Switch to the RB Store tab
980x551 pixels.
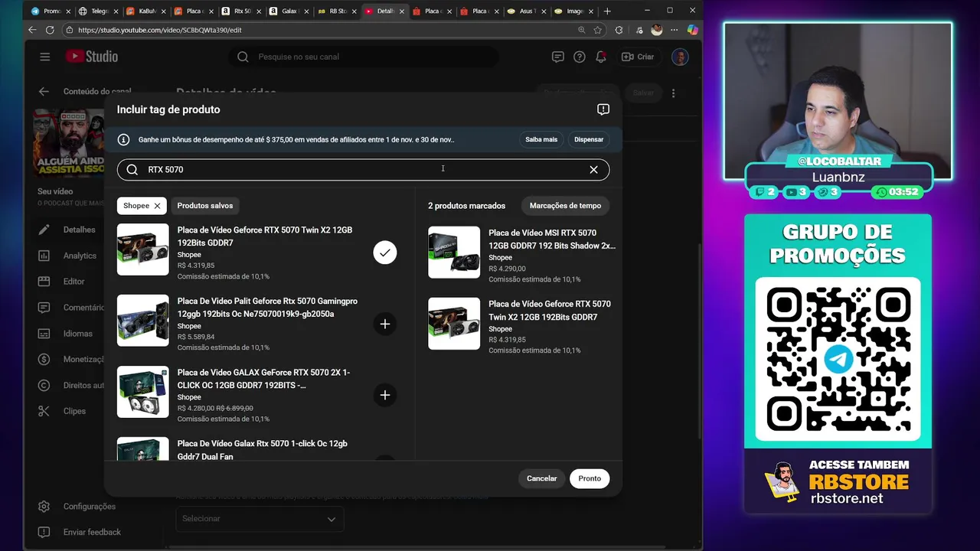(335, 11)
